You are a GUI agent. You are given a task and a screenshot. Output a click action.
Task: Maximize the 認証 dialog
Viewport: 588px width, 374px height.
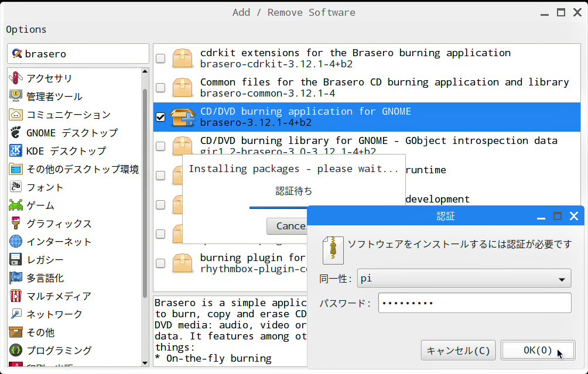[x=557, y=216]
